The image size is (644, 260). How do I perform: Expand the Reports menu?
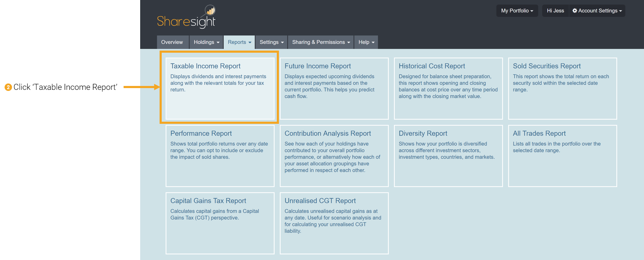239,42
